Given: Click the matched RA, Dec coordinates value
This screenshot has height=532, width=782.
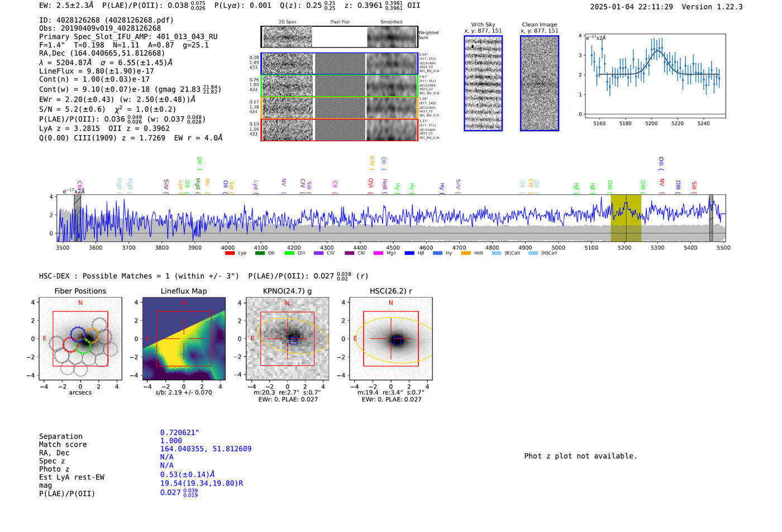Looking at the screenshot, I should coord(206,449).
